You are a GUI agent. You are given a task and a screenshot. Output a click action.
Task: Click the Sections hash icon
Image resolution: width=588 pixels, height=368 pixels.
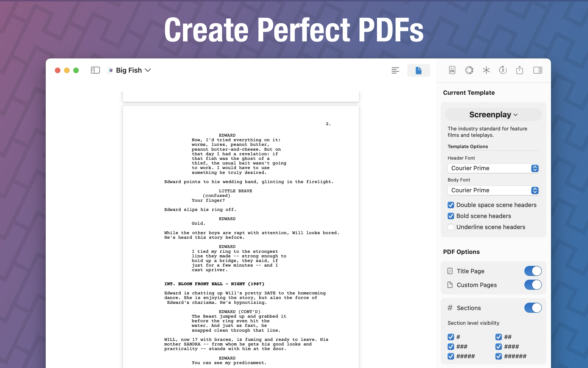(450, 308)
